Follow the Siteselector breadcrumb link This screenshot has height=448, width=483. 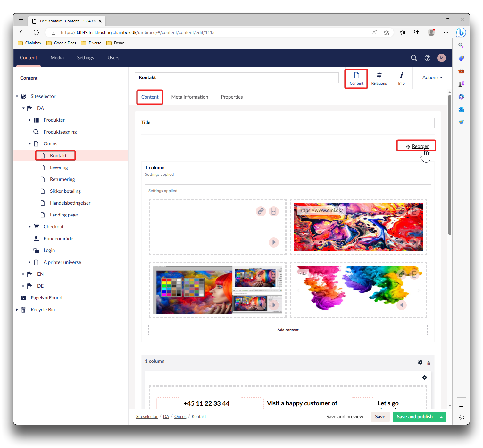[147, 417]
